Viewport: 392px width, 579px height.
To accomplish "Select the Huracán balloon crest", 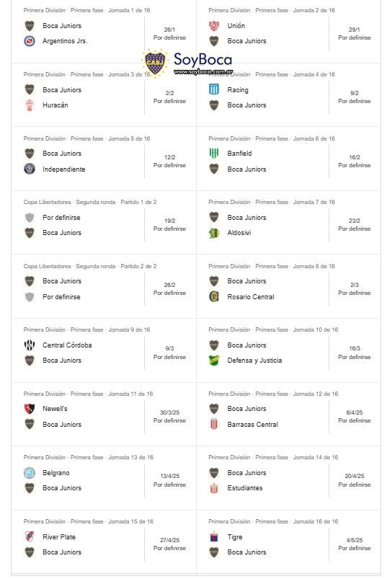I will (x=30, y=105).
